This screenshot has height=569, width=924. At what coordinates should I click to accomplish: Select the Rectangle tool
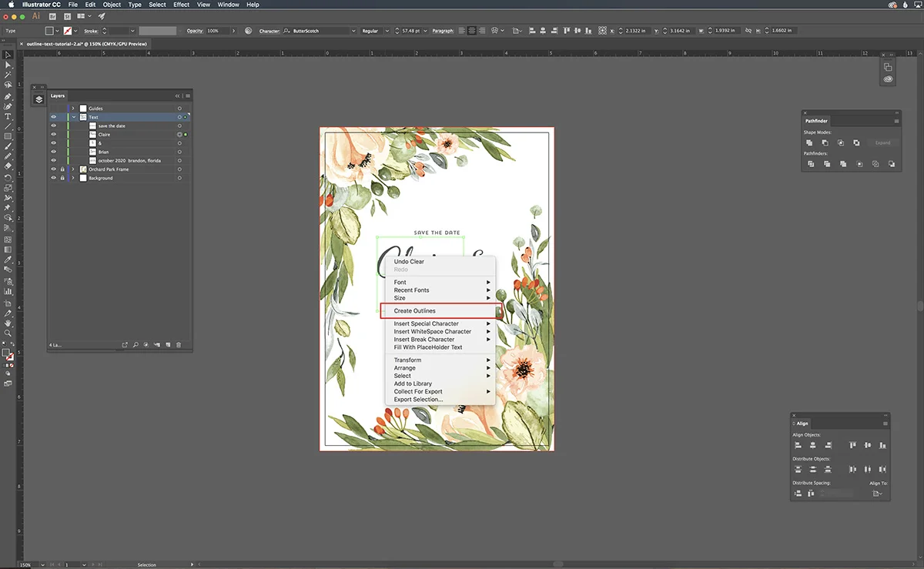click(8, 136)
